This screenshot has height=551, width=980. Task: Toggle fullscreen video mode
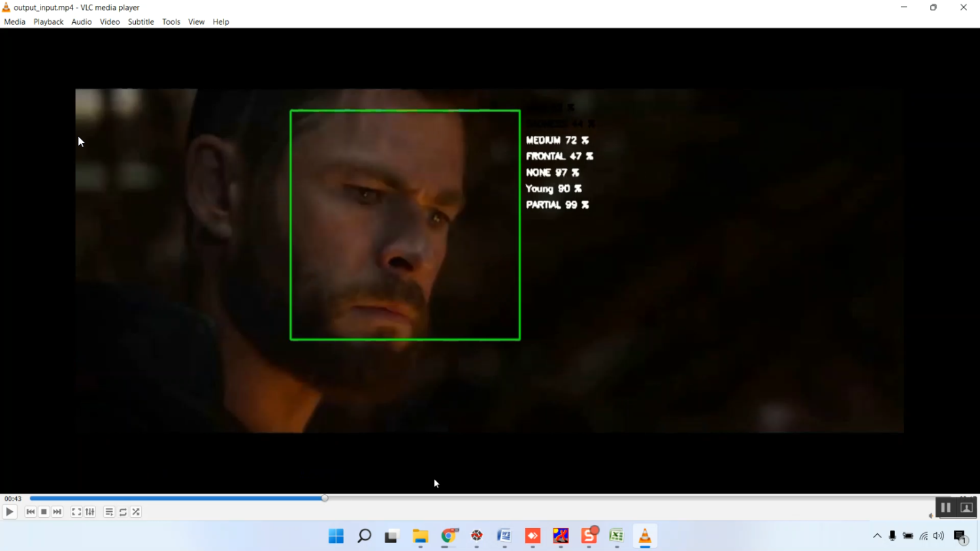point(76,512)
